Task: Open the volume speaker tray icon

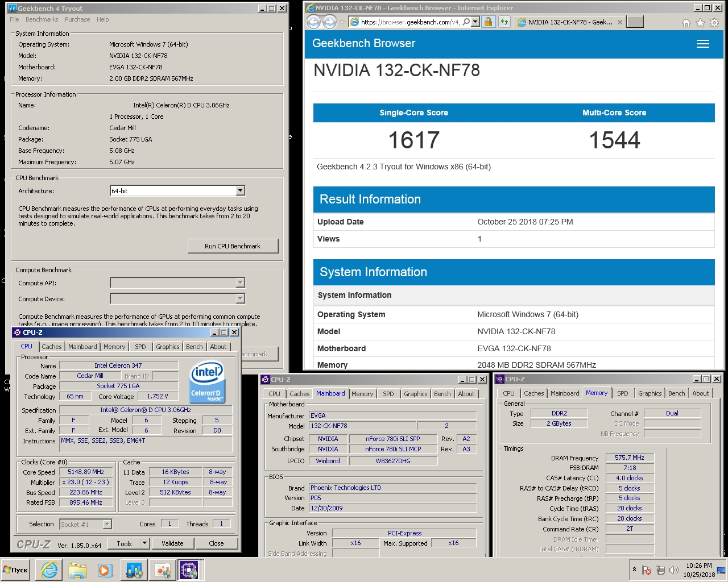Action: point(674,570)
